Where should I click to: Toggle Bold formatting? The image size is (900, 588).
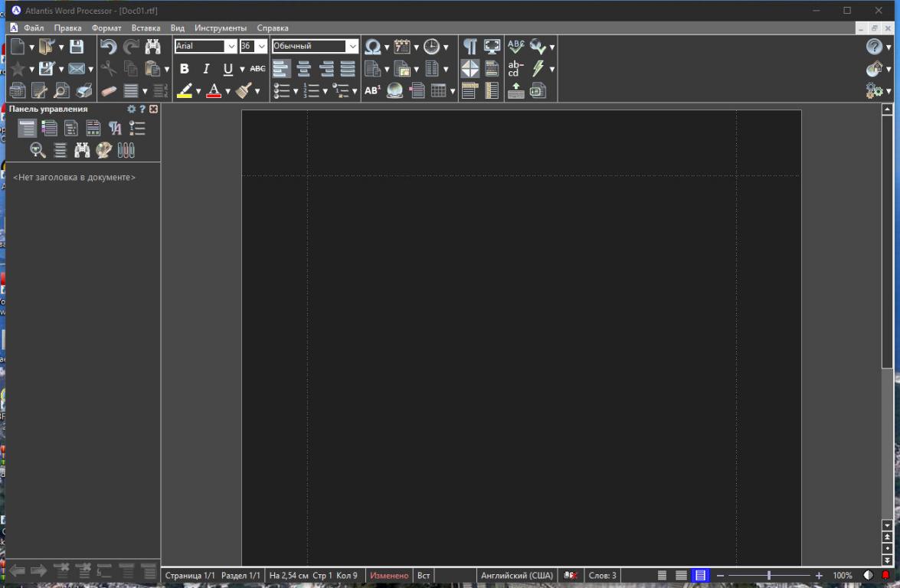coord(184,69)
